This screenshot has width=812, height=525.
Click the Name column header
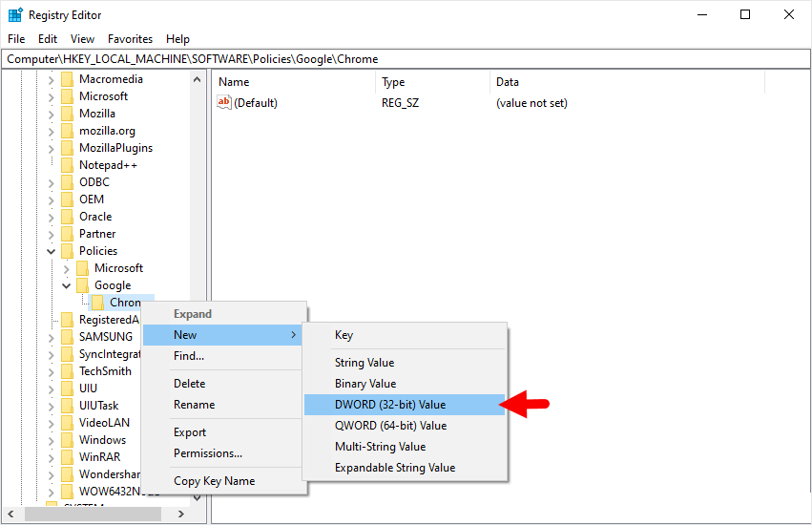pos(294,82)
